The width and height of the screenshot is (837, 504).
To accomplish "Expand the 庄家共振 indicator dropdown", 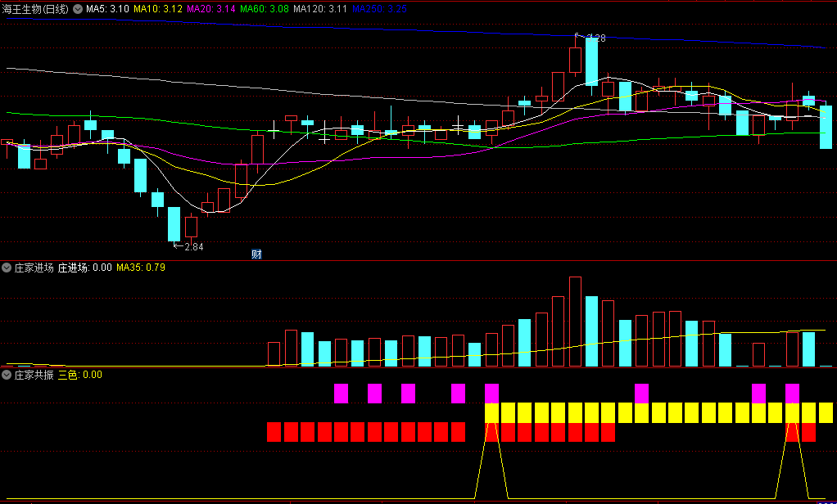I will (7, 375).
